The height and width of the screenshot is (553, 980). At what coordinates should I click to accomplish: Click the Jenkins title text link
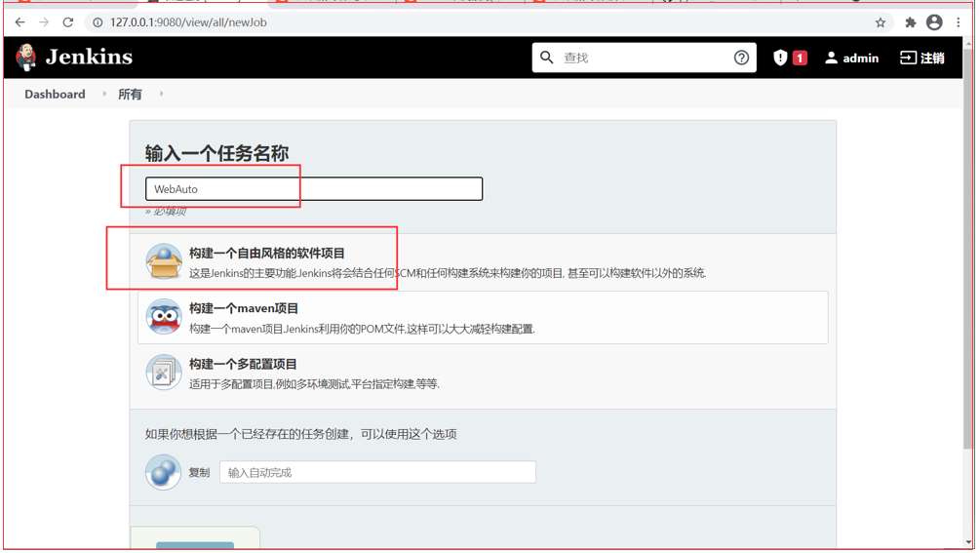89,58
